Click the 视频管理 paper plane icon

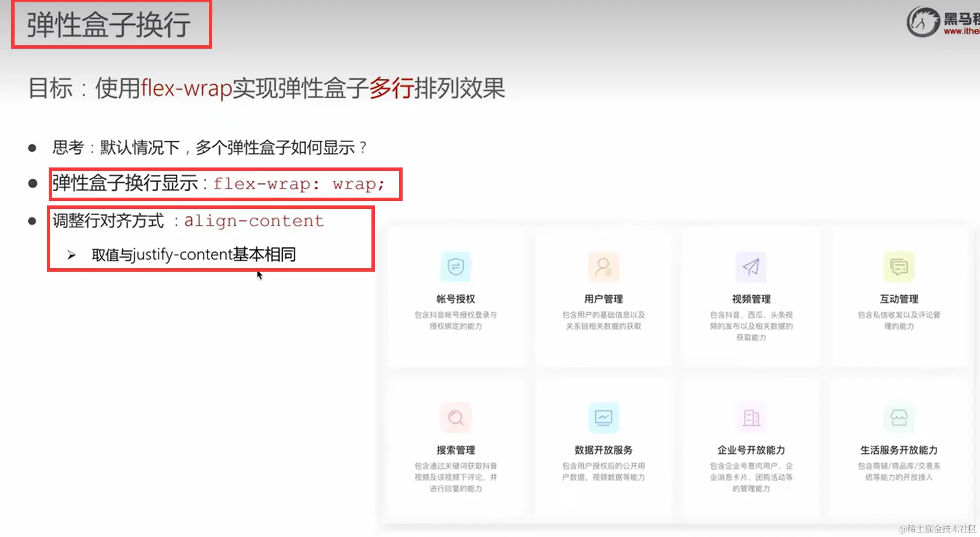[751, 267]
